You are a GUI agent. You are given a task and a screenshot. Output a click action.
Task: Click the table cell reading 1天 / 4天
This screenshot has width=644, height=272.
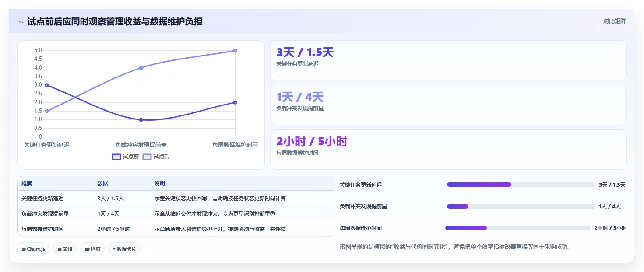pos(108,214)
